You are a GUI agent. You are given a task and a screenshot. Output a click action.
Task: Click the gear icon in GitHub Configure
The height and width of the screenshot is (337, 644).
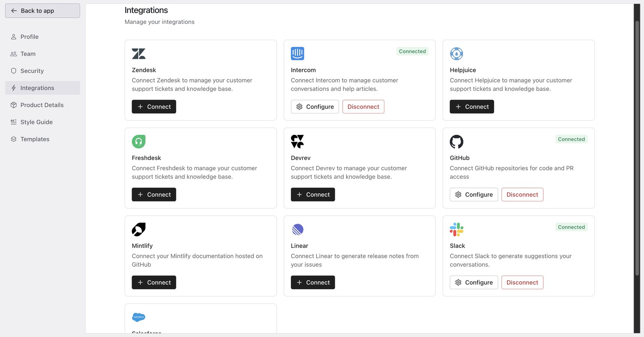coord(458,194)
